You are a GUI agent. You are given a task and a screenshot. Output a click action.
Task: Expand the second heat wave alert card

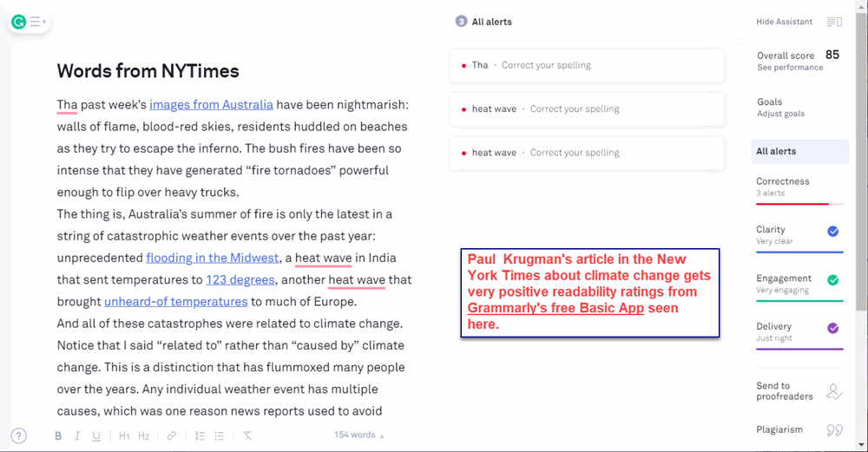(587, 153)
